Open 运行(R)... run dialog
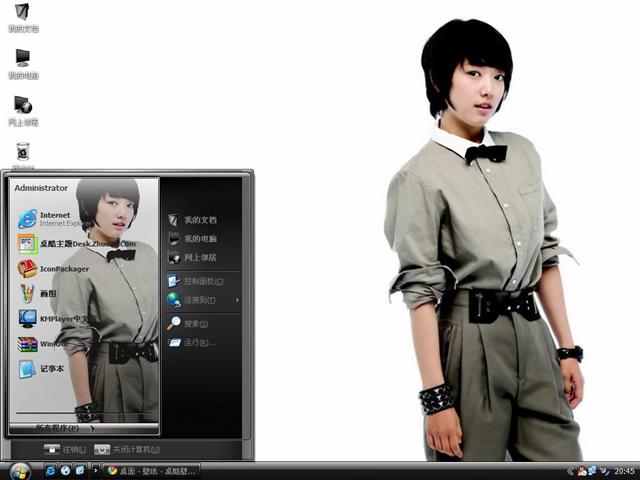Viewport: 640px width, 480px height. click(x=191, y=342)
